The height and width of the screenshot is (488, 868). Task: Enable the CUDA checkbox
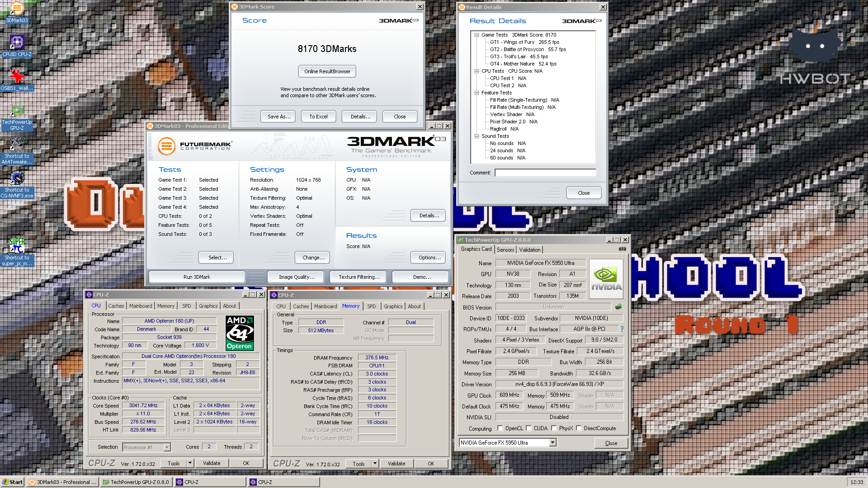(x=528, y=428)
